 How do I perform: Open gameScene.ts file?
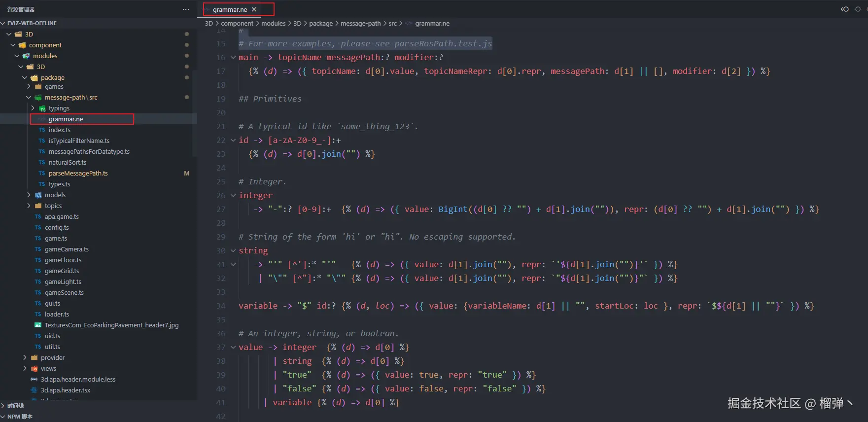pos(64,292)
